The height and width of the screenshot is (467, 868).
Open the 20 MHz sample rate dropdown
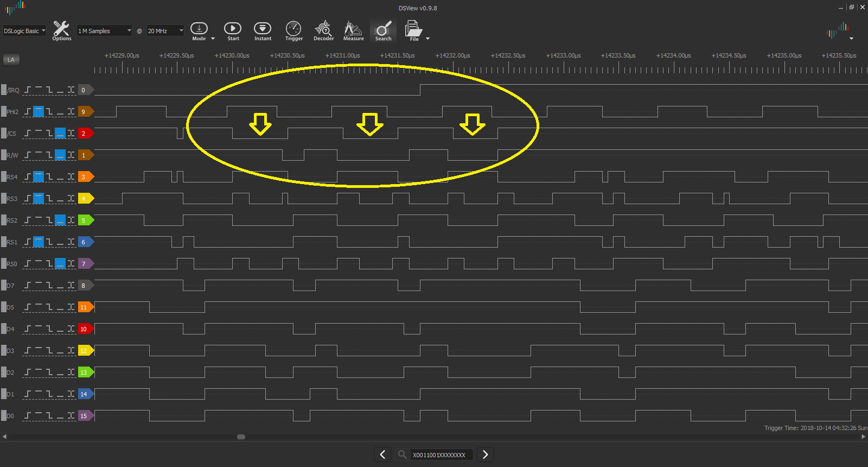click(165, 31)
